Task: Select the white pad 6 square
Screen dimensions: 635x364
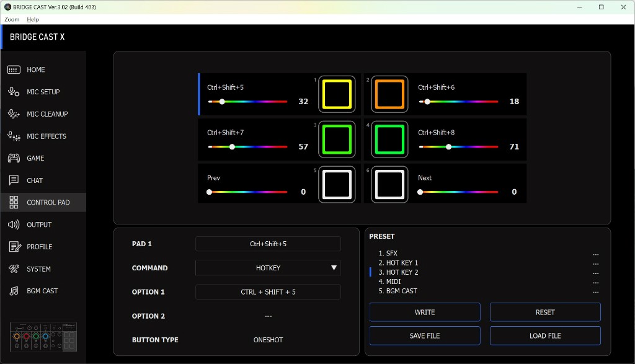Action: tap(390, 184)
